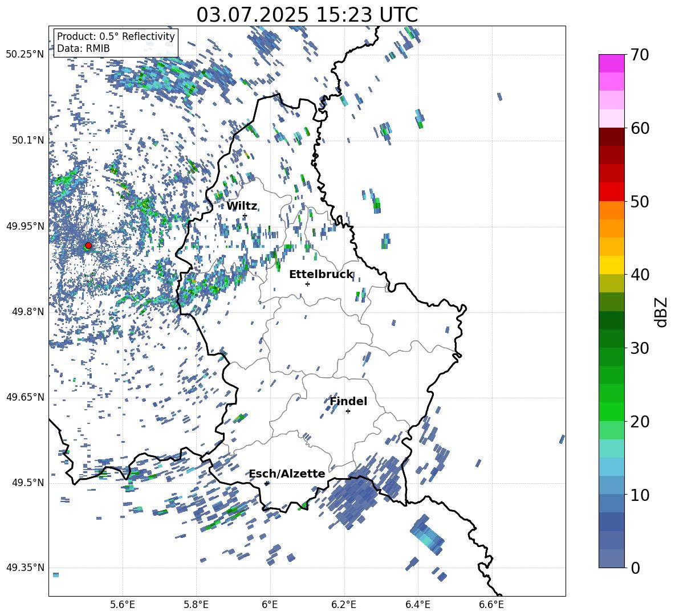Click the 40 colorbar tick value
675x616 pixels.
pos(640,275)
